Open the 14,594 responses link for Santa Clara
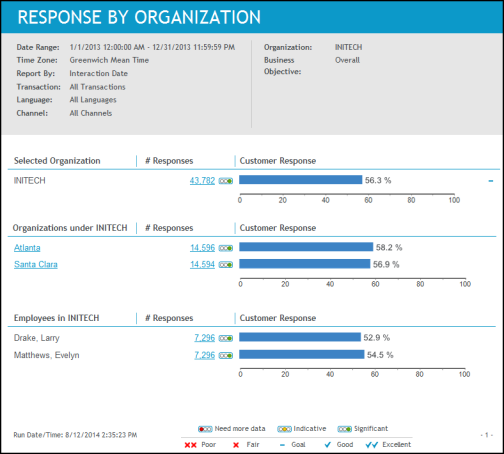 (x=202, y=264)
